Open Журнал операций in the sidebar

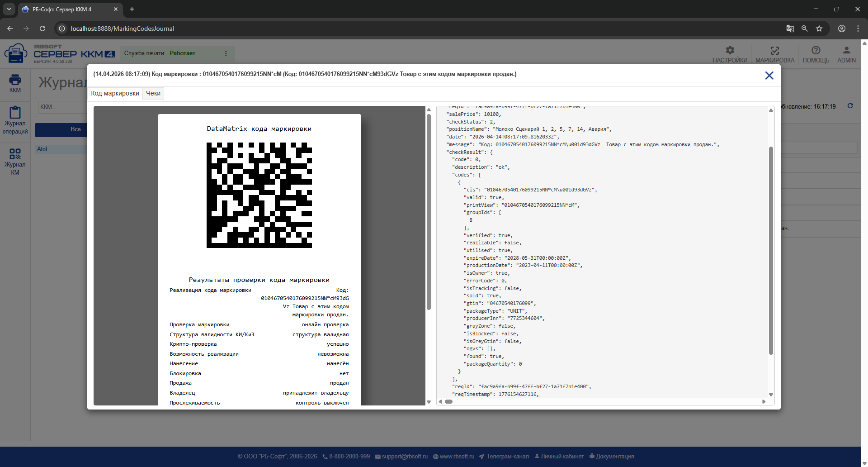[x=15, y=120]
